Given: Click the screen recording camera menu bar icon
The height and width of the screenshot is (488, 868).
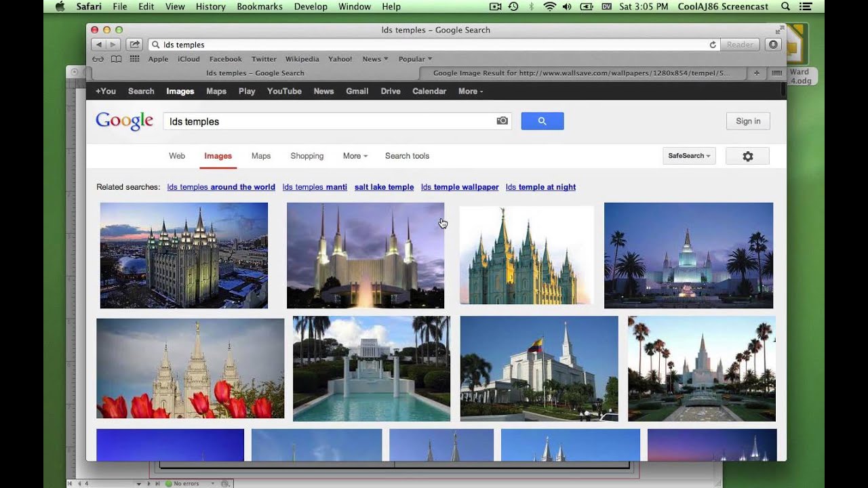Looking at the screenshot, I should coord(495,6).
